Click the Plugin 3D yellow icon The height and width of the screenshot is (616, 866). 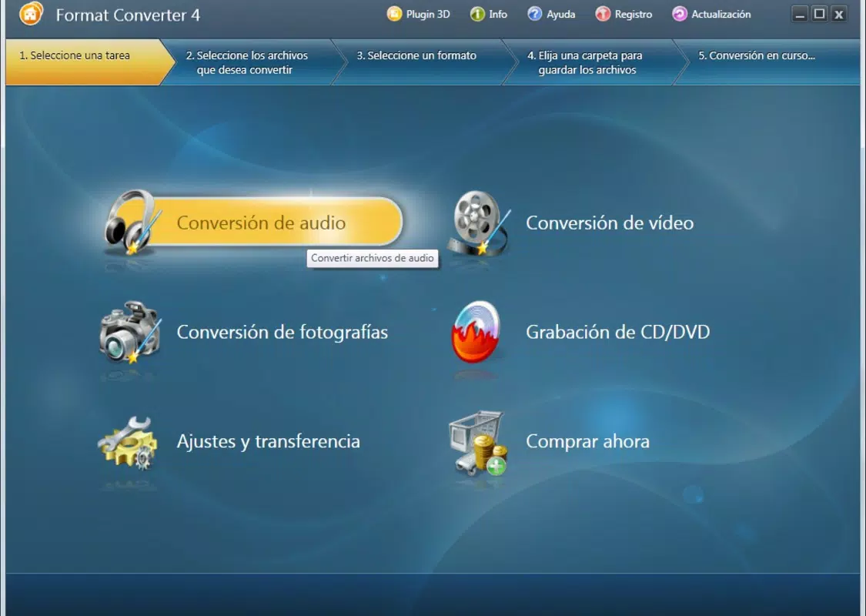[394, 14]
